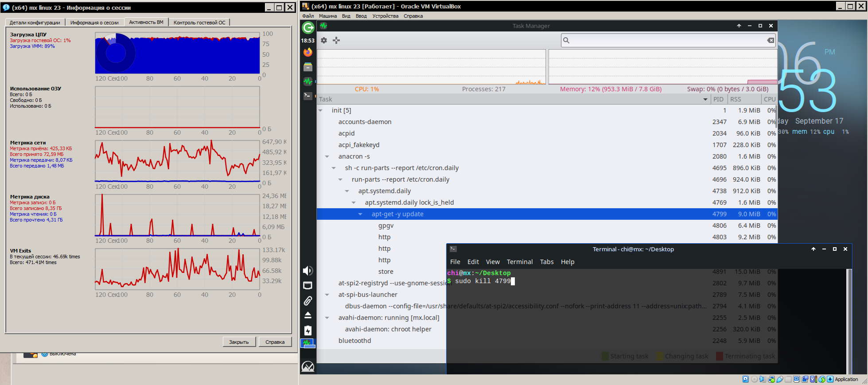The image size is (868, 385).
Task: Launch Firefox from the panel
Action: coord(308,52)
